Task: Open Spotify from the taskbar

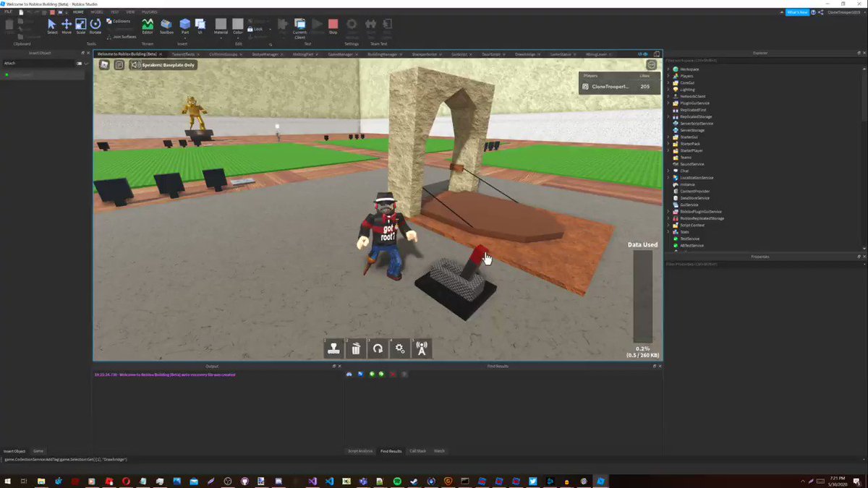Action: (x=397, y=481)
